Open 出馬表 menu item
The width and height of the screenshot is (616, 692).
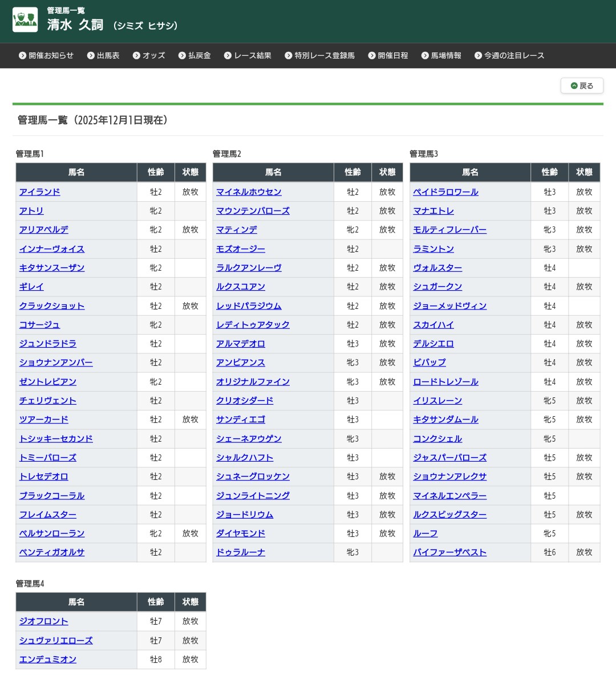tap(103, 55)
